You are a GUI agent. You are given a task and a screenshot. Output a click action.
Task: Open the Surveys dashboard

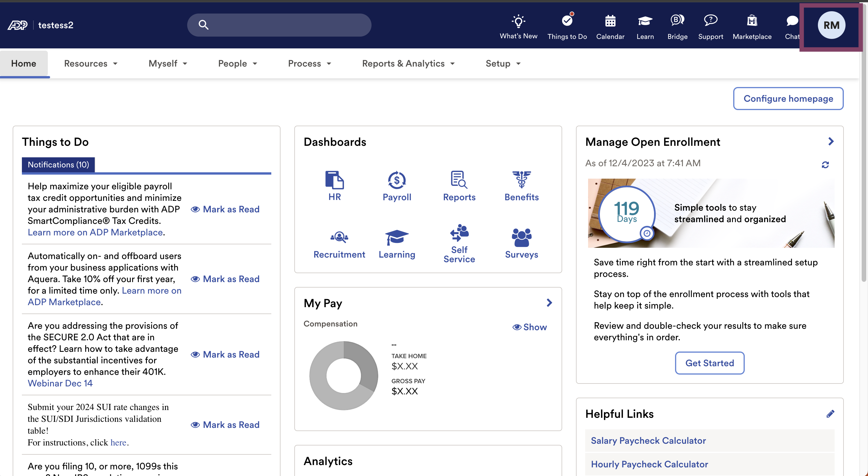[x=521, y=243]
